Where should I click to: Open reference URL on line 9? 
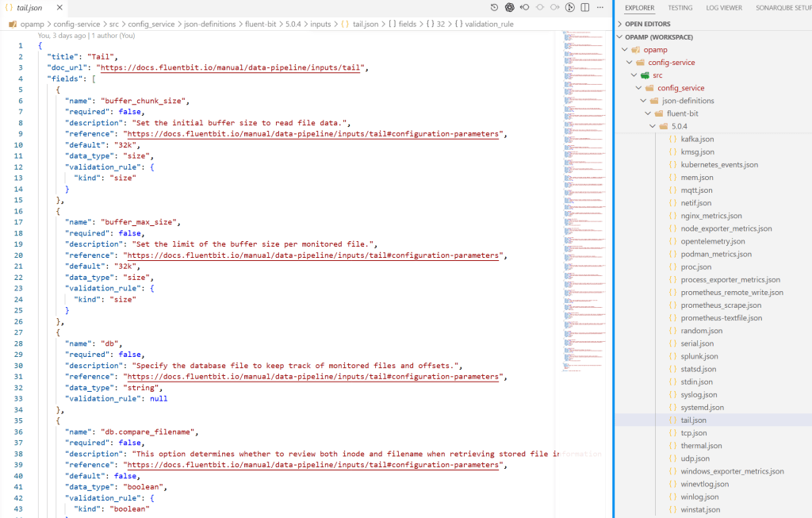pyautogui.click(x=313, y=134)
